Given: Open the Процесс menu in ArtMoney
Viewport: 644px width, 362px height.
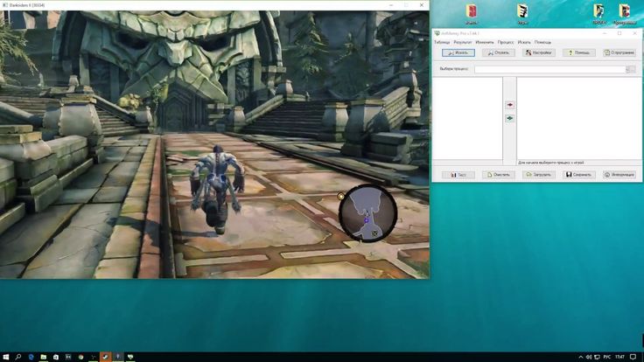Looking at the screenshot, I should click(506, 42).
